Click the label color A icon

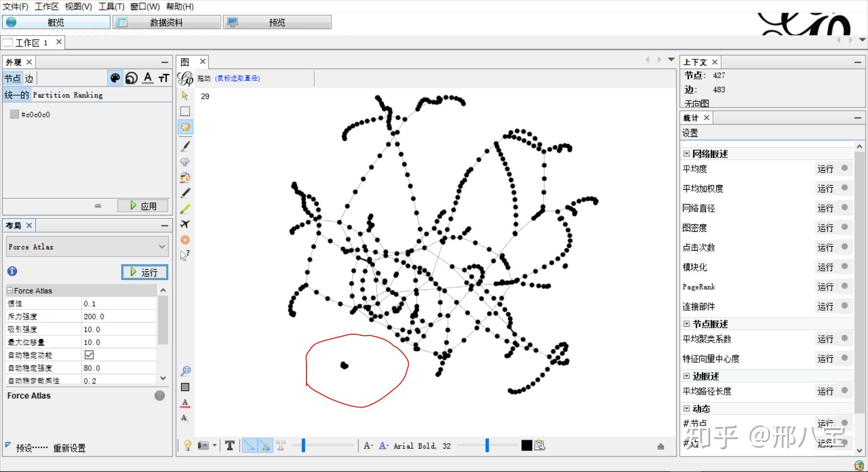(x=148, y=78)
